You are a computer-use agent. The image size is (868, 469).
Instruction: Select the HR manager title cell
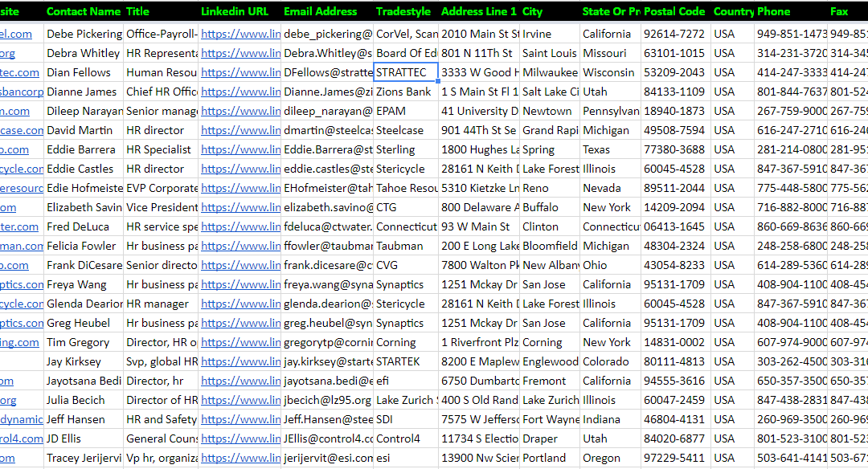click(x=161, y=304)
